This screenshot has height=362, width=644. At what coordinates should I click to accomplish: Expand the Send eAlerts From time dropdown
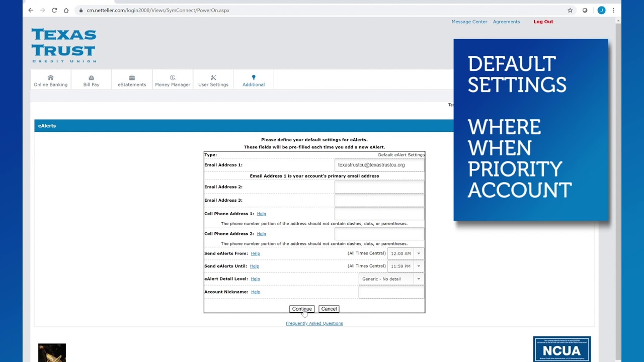(x=406, y=253)
